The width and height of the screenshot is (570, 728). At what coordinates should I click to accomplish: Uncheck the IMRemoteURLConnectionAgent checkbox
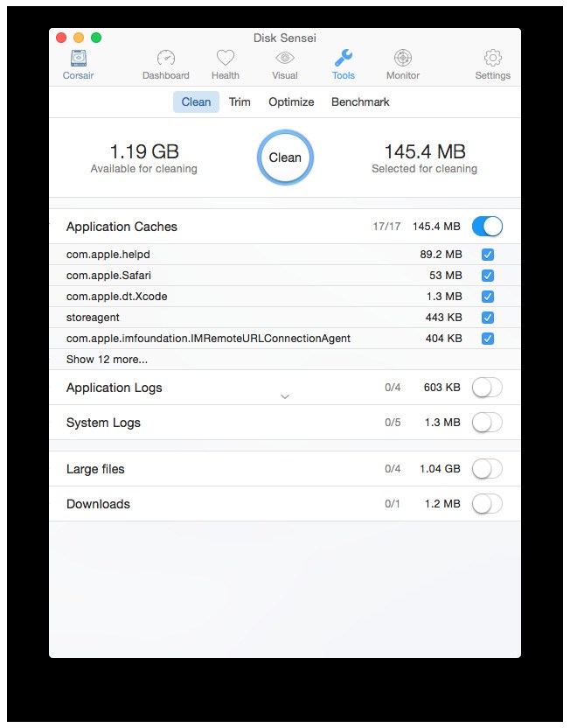(x=488, y=339)
